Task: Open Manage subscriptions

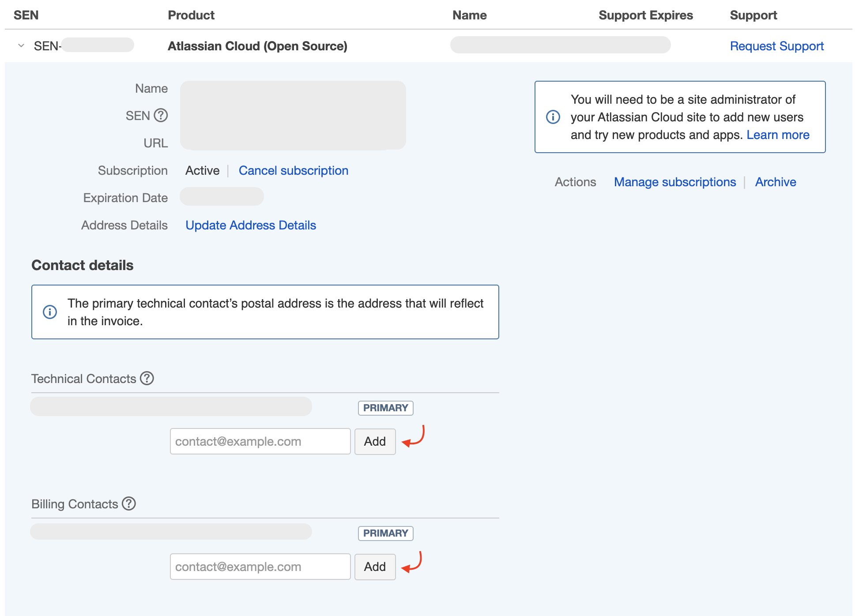Action: click(x=675, y=182)
